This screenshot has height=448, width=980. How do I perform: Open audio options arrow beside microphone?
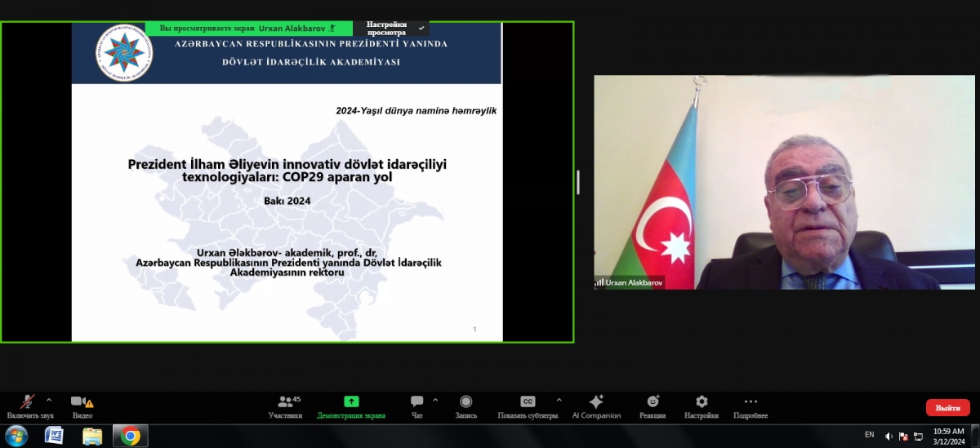coord(49,400)
